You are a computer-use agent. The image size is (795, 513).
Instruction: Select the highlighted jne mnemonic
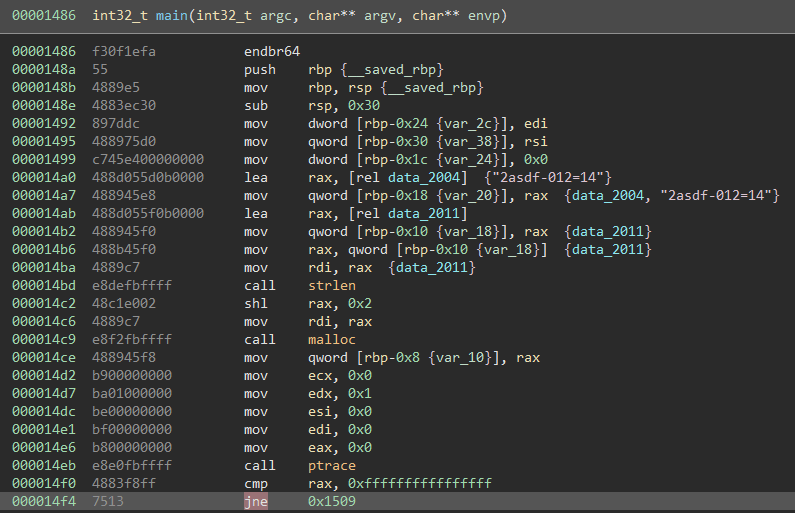tap(256, 501)
